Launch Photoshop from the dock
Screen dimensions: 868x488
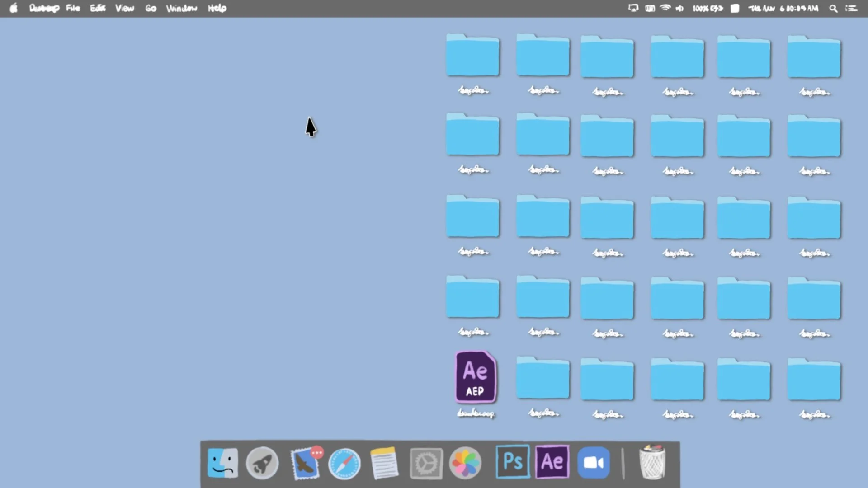[513, 462]
